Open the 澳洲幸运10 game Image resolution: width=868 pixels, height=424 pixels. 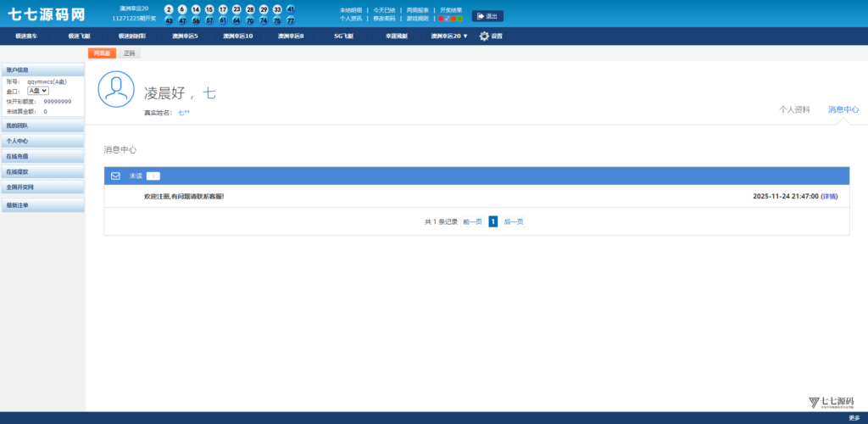[x=238, y=36]
